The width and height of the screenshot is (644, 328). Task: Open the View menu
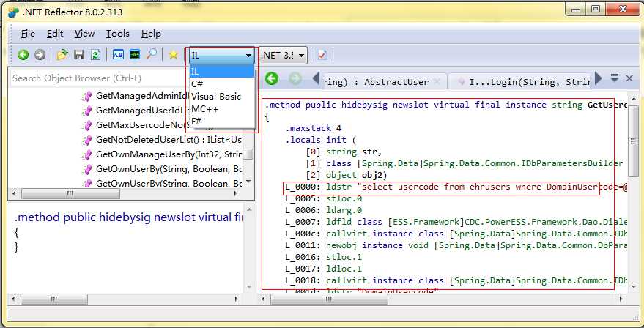tap(84, 34)
